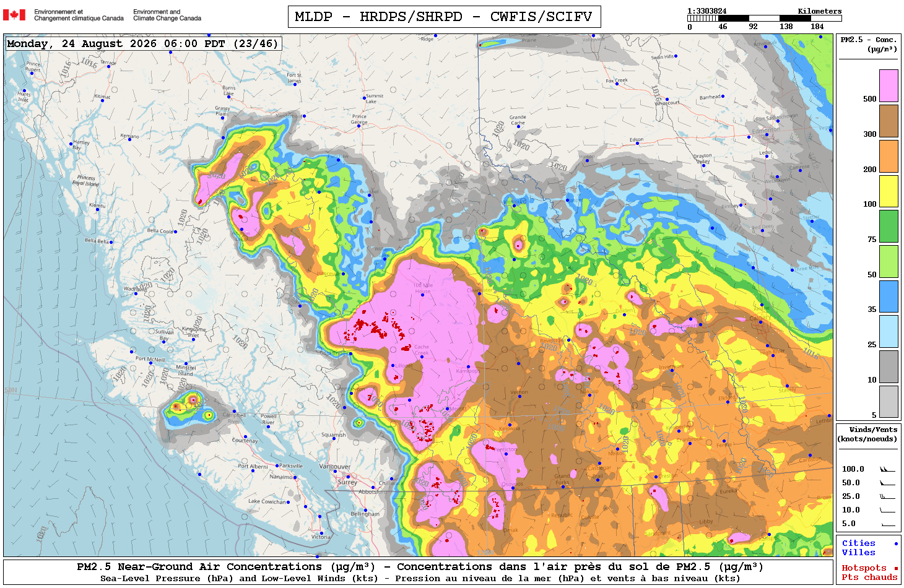Click the 'PM2.5 - Conc.' legend heading
The width and height of the screenshot is (904, 588).
pos(869,40)
